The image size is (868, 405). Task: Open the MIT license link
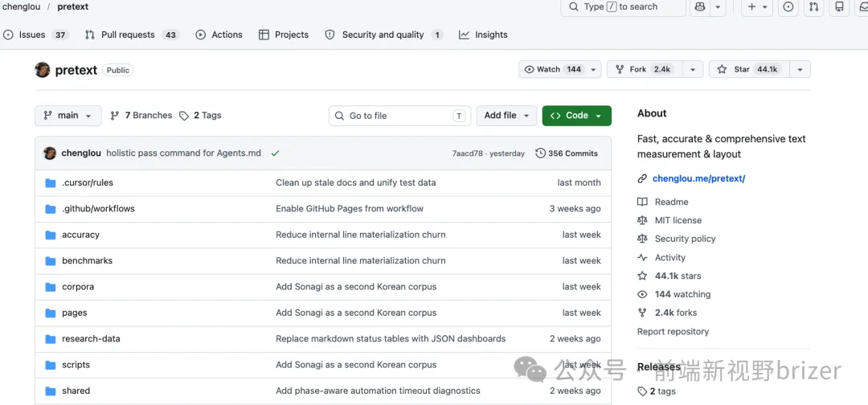[678, 220]
